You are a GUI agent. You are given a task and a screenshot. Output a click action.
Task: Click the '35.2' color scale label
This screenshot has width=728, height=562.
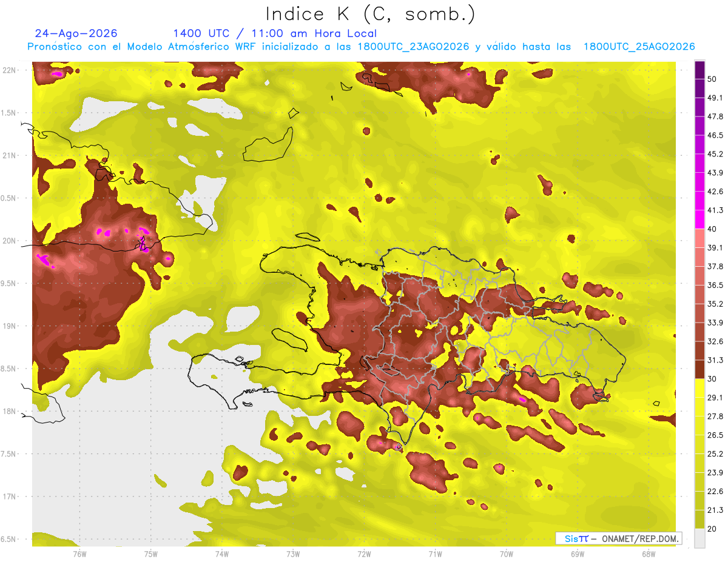click(715, 304)
